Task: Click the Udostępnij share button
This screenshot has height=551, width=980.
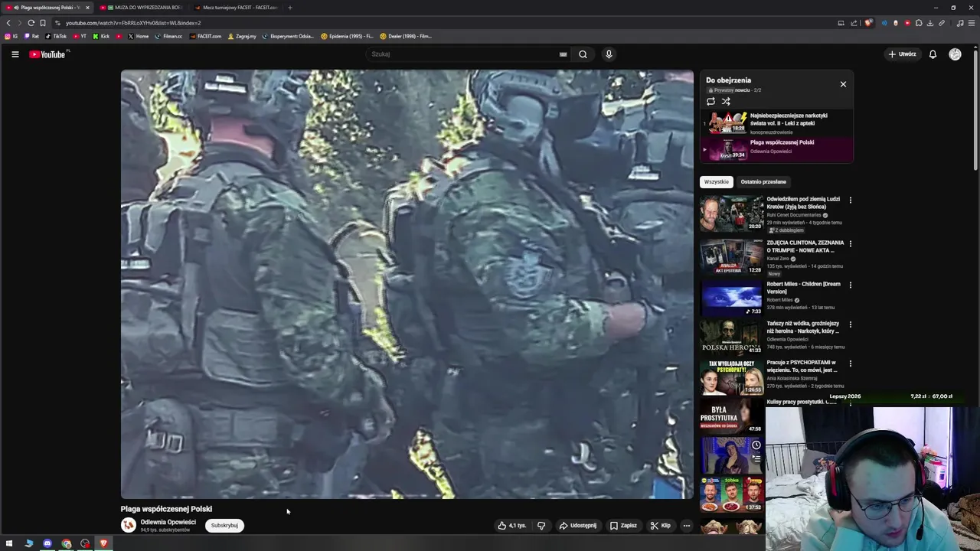Action: (578, 526)
